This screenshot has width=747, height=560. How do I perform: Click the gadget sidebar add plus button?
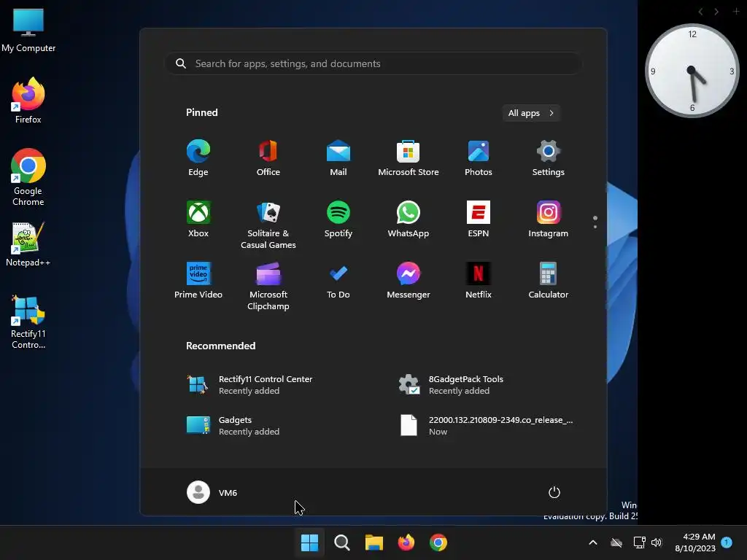click(736, 12)
